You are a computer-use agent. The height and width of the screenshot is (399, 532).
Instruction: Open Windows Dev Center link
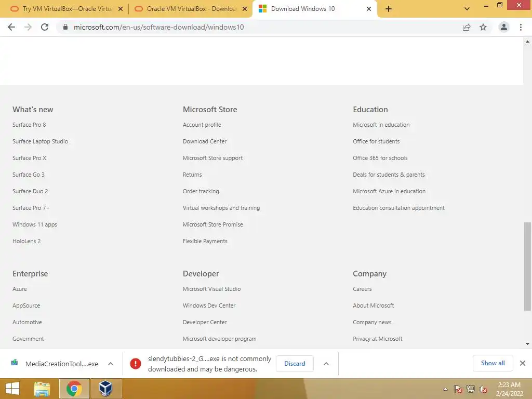(x=209, y=305)
